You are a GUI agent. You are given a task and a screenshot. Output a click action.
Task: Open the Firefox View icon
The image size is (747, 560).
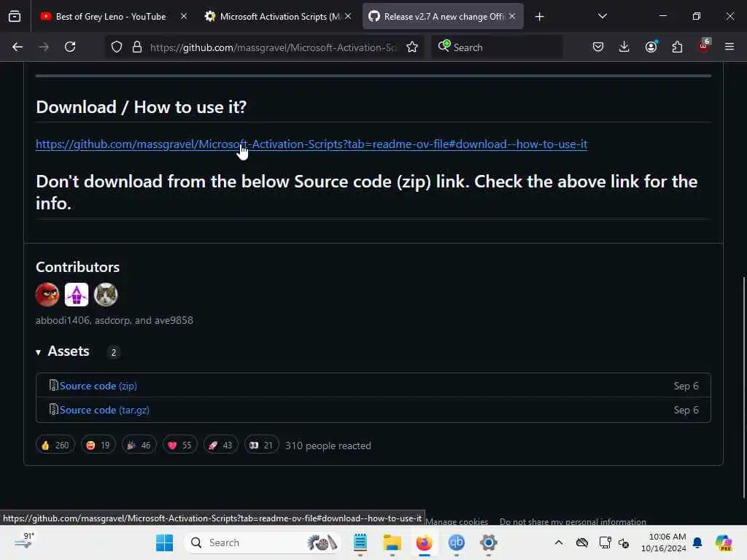tap(15, 17)
